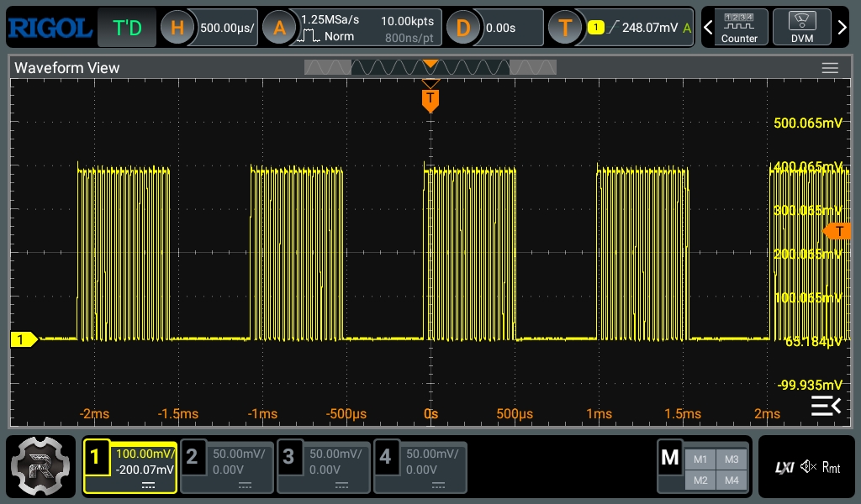Click the T'D run status button
Viewport: 861px width, 504px height.
(127, 28)
